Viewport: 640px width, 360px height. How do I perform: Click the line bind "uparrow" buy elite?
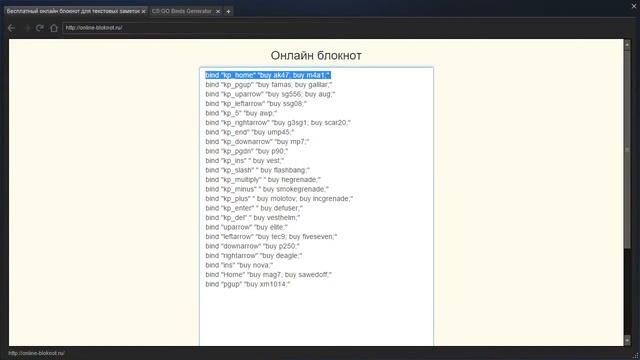point(247,227)
